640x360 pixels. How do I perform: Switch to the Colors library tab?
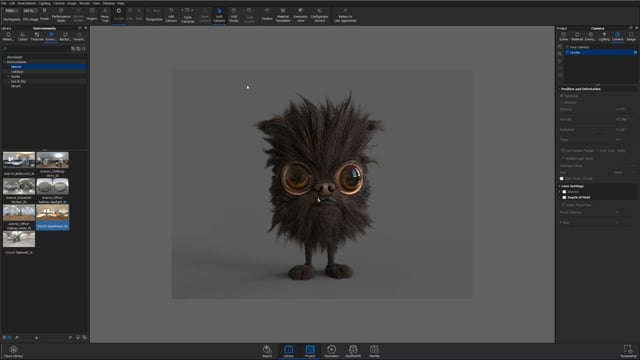pyautogui.click(x=23, y=37)
